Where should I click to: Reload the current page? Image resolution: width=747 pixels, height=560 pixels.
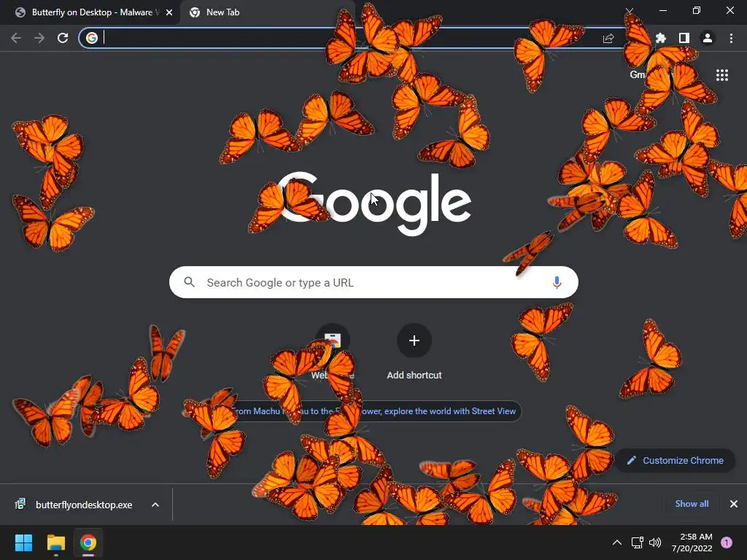63,38
